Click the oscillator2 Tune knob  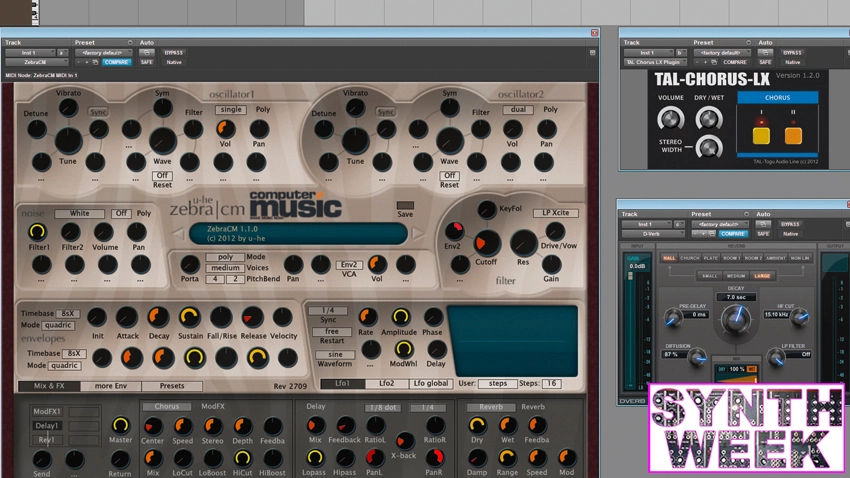point(355,140)
